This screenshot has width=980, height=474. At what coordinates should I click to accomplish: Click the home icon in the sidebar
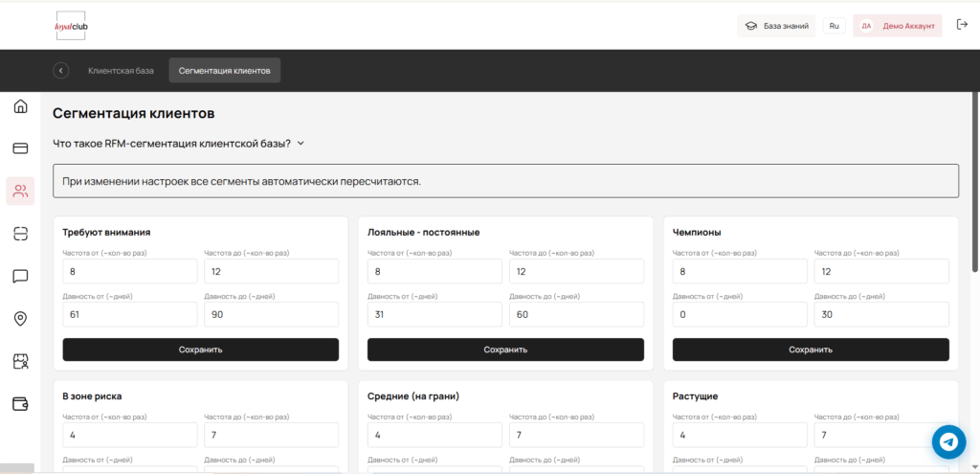[20, 106]
